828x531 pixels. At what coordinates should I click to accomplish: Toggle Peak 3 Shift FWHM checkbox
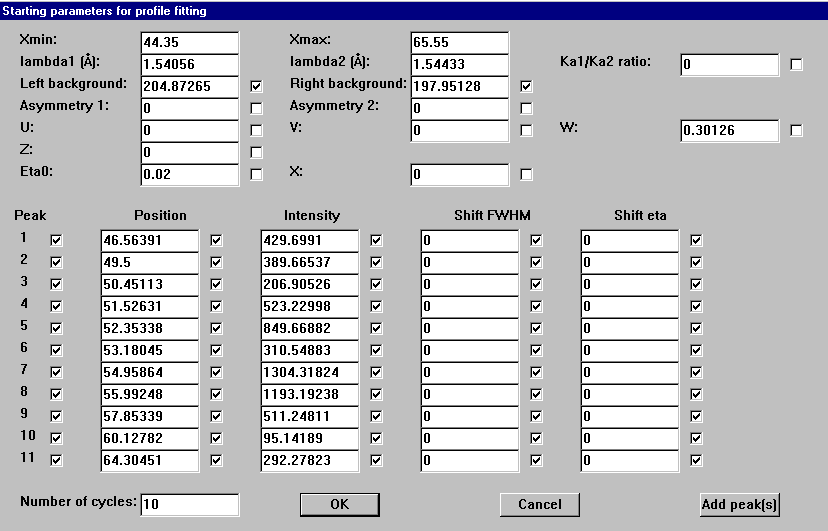point(537,285)
